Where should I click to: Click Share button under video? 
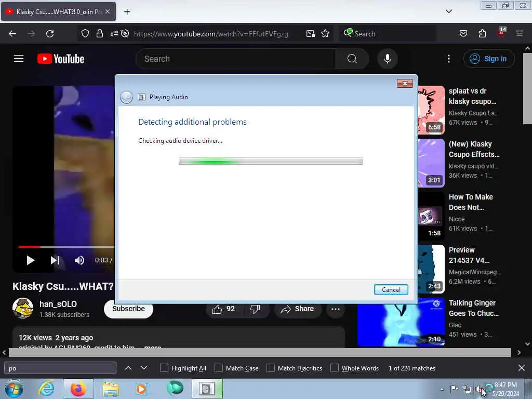298,309
